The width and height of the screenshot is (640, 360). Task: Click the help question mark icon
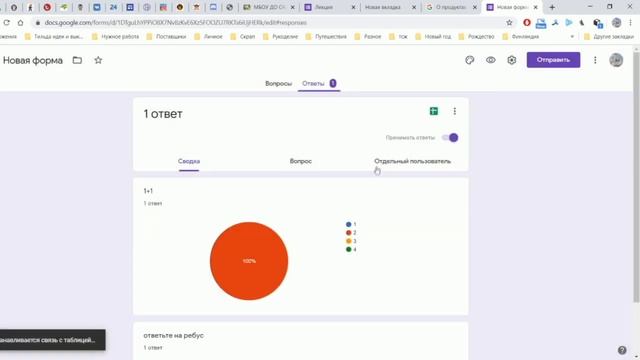point(622,350)
